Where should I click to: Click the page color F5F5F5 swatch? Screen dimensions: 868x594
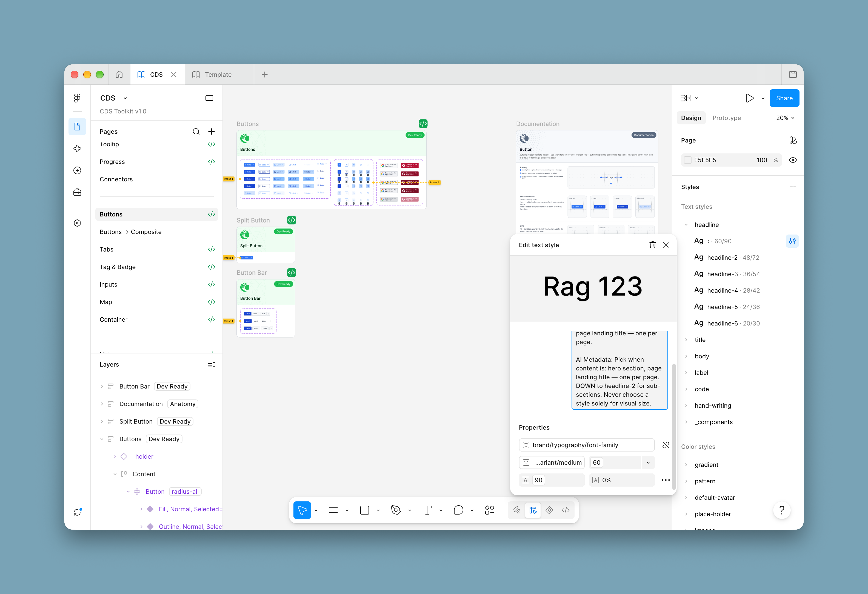(x=688, y=160)
